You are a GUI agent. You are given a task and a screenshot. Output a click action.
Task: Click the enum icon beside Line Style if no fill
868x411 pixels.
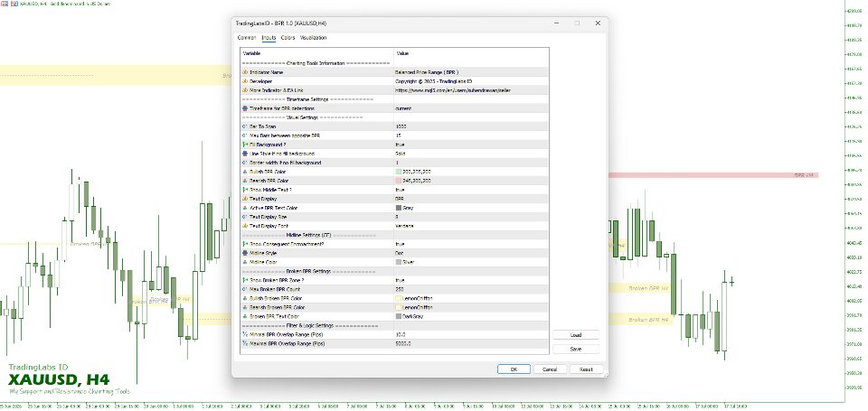(x=245, y=154)
